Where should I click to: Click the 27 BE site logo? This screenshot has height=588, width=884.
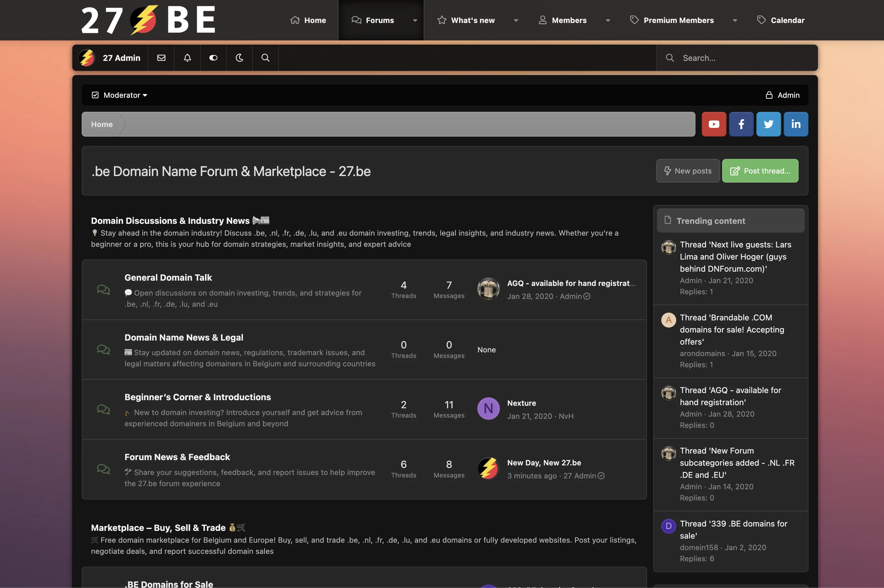[148, 20]
